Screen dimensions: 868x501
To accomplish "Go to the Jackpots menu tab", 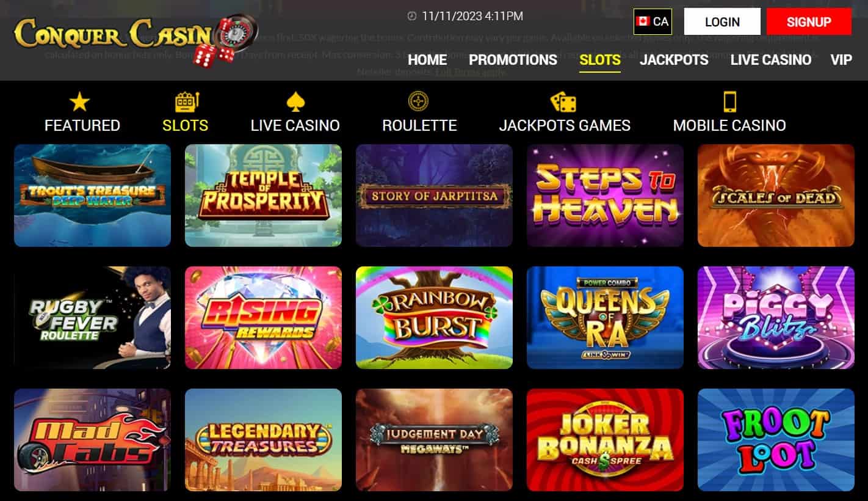I will [x=674, y=60].
